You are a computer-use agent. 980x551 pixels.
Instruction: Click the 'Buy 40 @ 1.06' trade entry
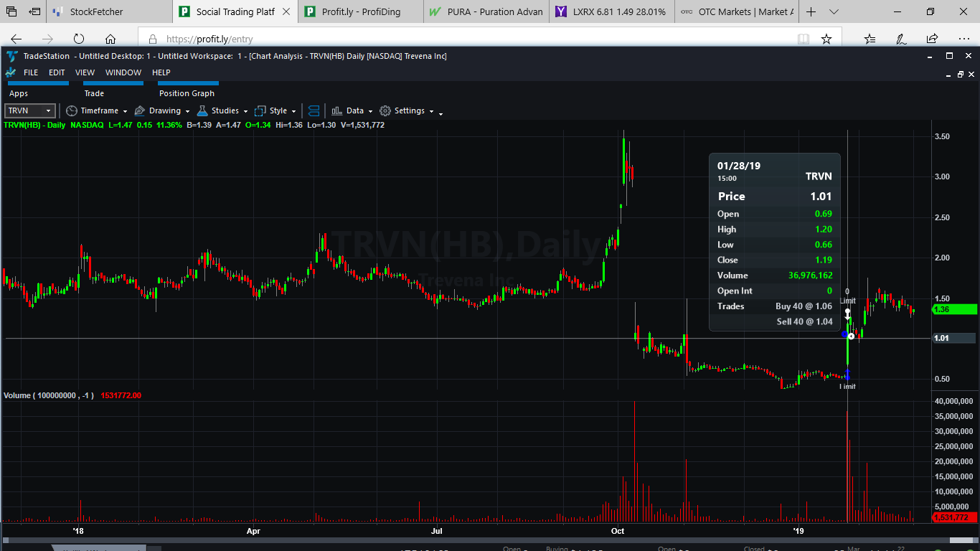(x=804, y=306)
